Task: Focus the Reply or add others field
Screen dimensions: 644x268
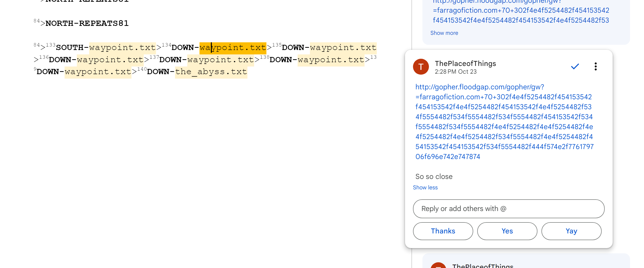Action: tap(509, 209)
